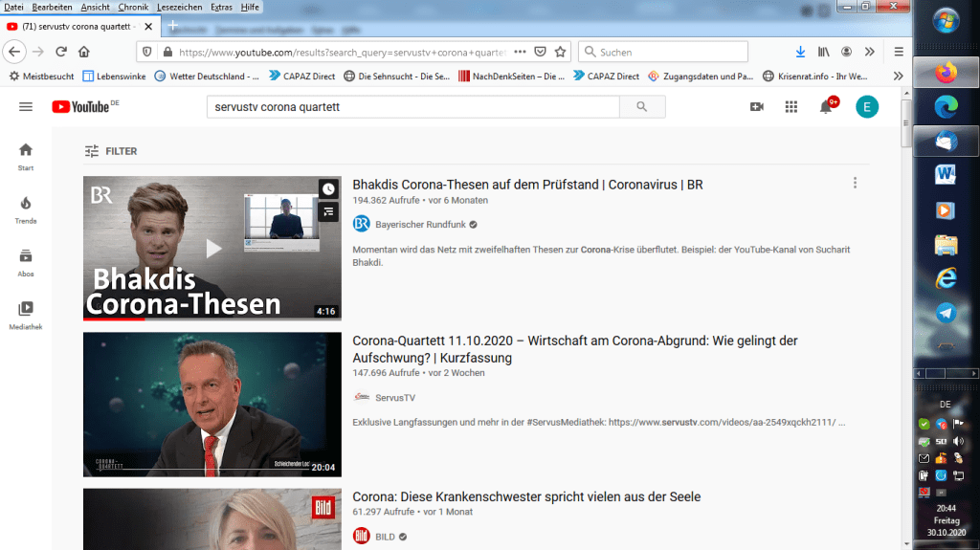Open the create video camera icon
This screenshot has width=980, height=550.
(757, 107)
